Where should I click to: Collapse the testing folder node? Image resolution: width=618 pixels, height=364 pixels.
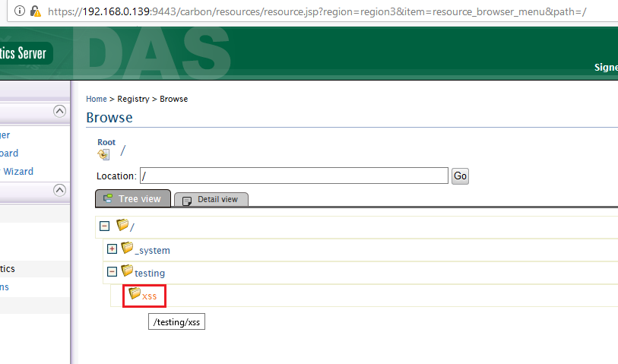point(112,271)
